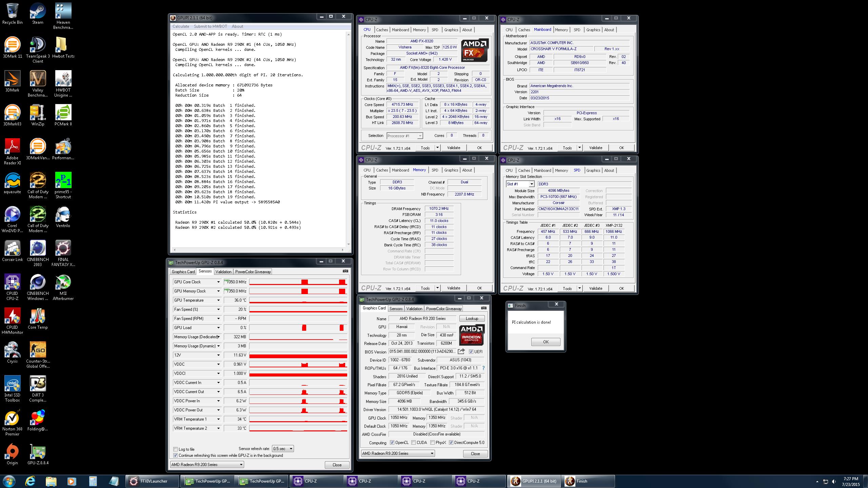
Task: Click the taskbar clock showing 7:27 PM
Action: 850,482
